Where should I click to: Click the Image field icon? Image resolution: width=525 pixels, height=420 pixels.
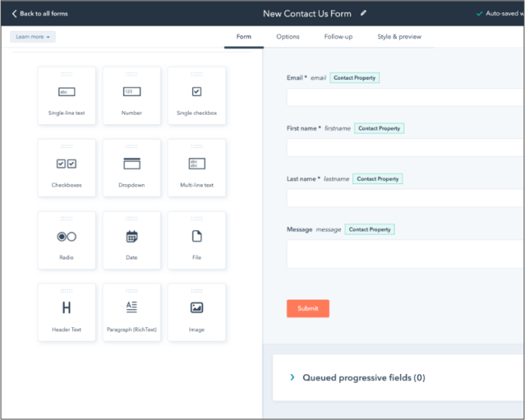point(196,308)
